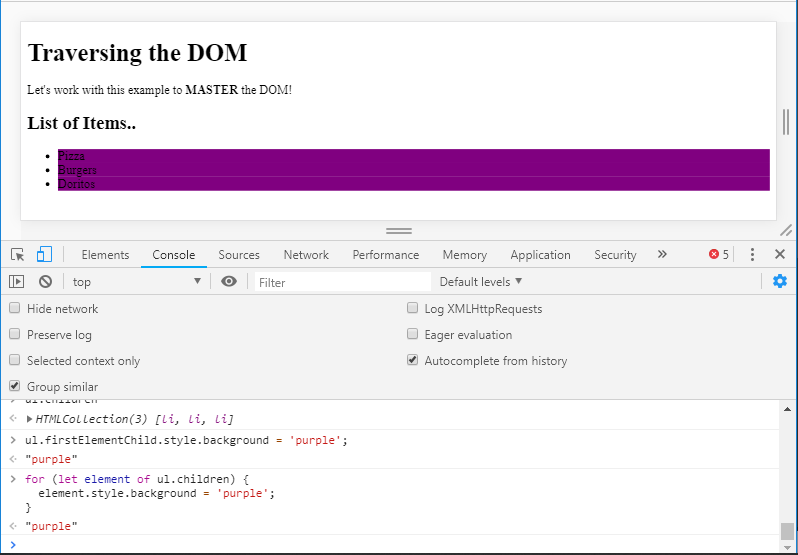
Task: Click the ul.firstElementChild.style.background command line
Action: [186, 440]
